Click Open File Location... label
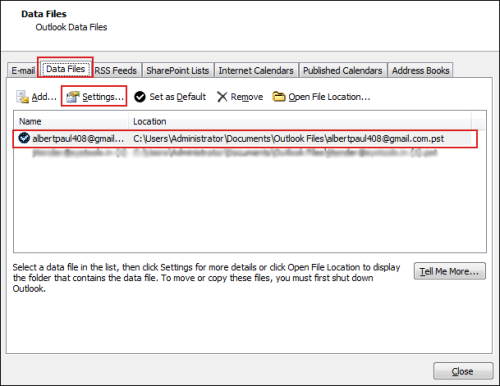Viewport: 500px width, 386px height. (329, 97)
